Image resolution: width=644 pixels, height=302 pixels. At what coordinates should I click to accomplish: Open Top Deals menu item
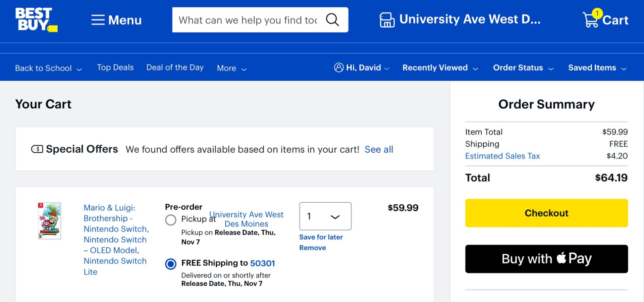[x=115, y=68]
